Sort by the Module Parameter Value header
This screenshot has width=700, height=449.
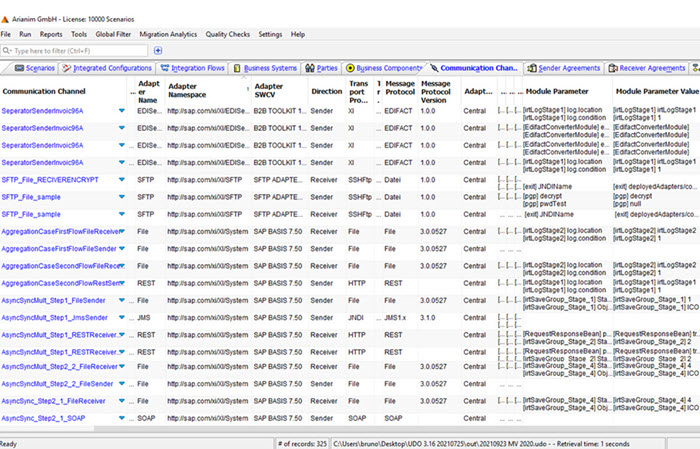[657, 91]
